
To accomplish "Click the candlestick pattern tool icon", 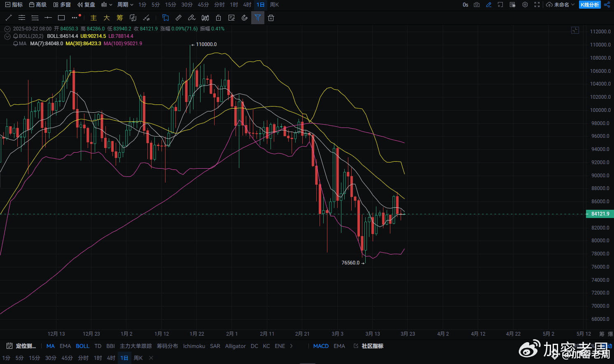I will tap(205, 18).
